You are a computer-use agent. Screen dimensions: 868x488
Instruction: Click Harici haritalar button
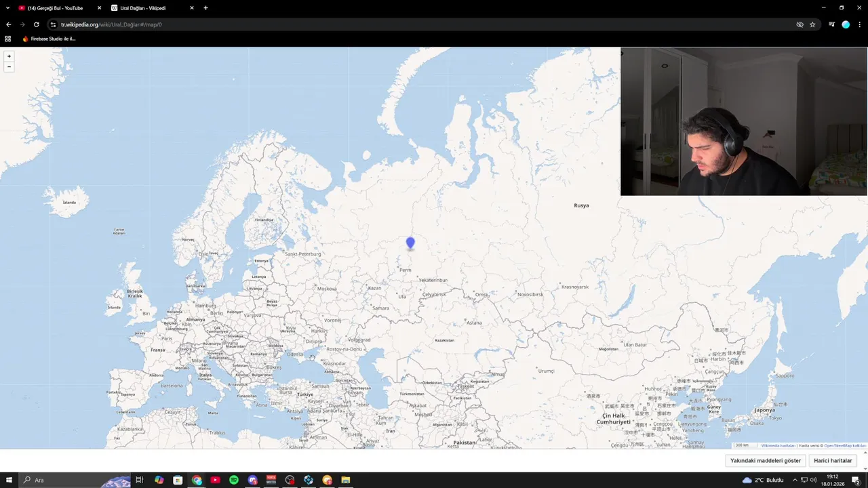(833, 461)
